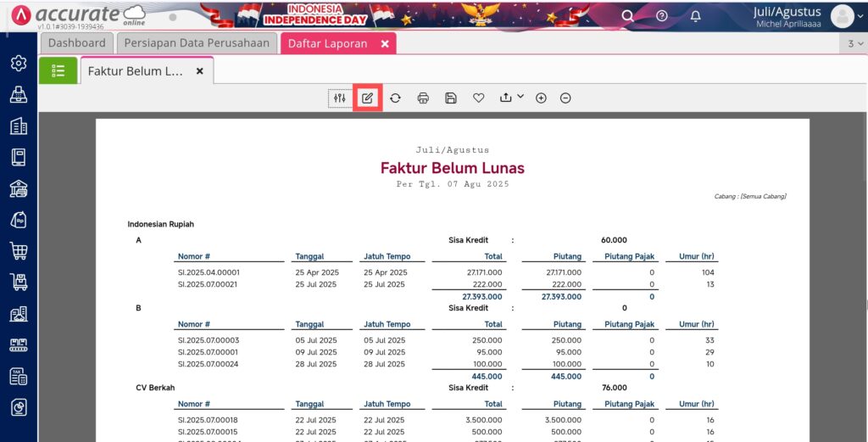
Task: Close the Faktur Belum L... report tab
Action: pyautogui.click(x=200, y=71)
